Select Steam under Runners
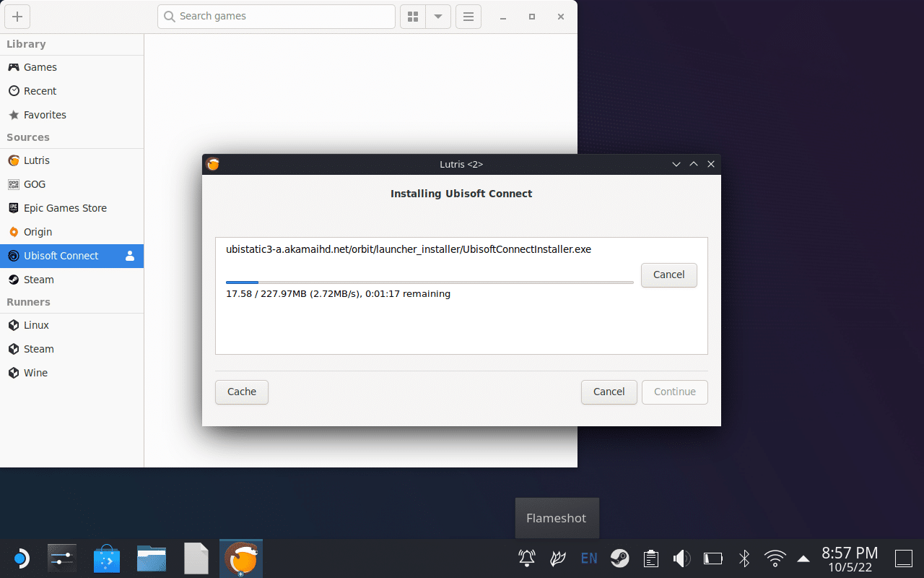 [71, 349]
